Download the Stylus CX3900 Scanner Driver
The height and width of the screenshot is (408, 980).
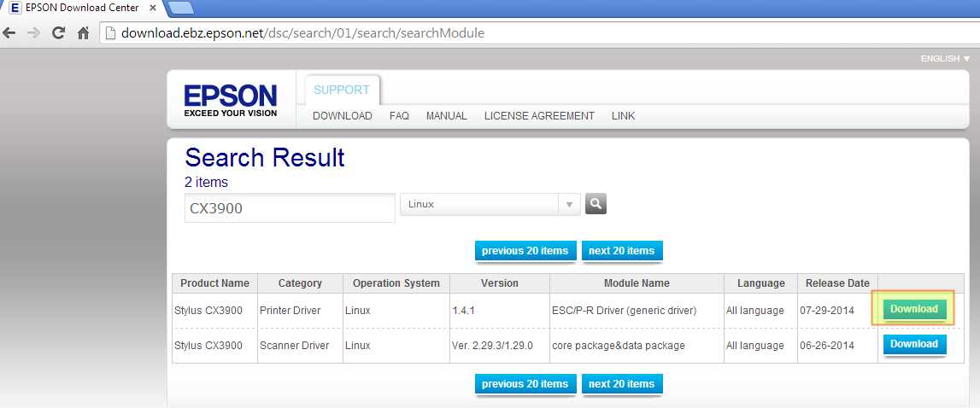[x=913, y=344]
